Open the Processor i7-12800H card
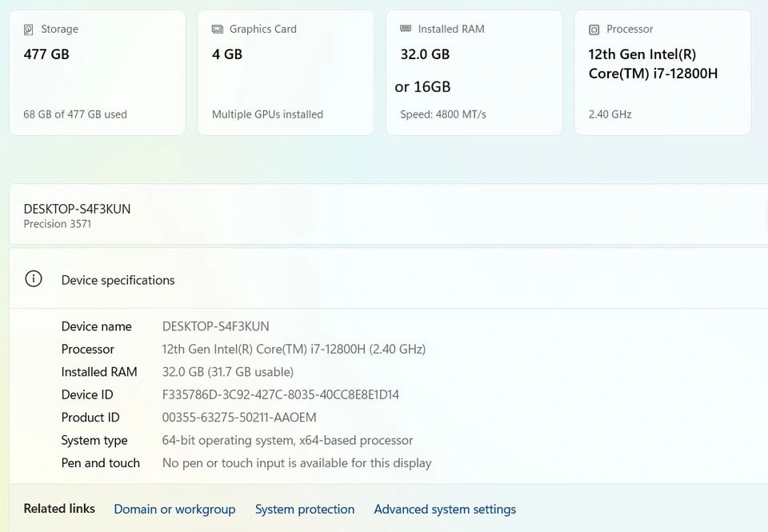 point(662,73)
